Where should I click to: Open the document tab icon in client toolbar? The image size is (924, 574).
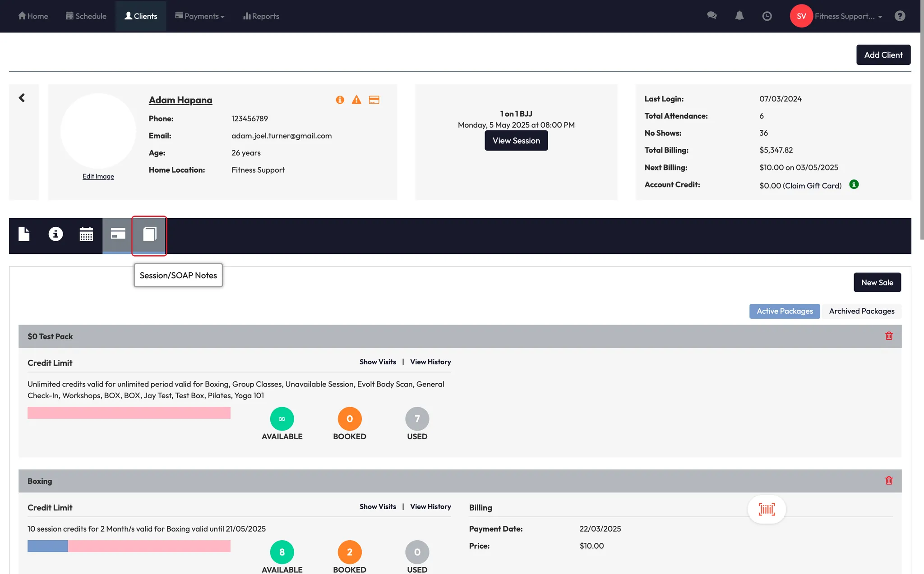(24, 235)
